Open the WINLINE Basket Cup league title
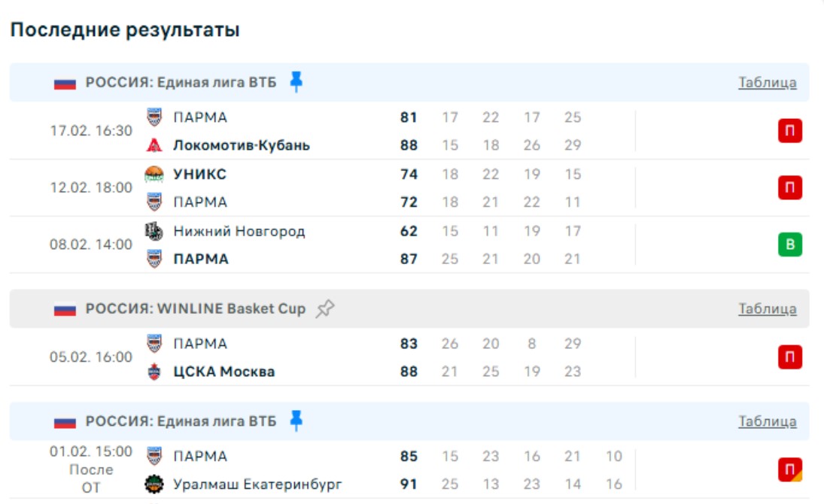Screen dimensions: 824x504 [196, 308]
